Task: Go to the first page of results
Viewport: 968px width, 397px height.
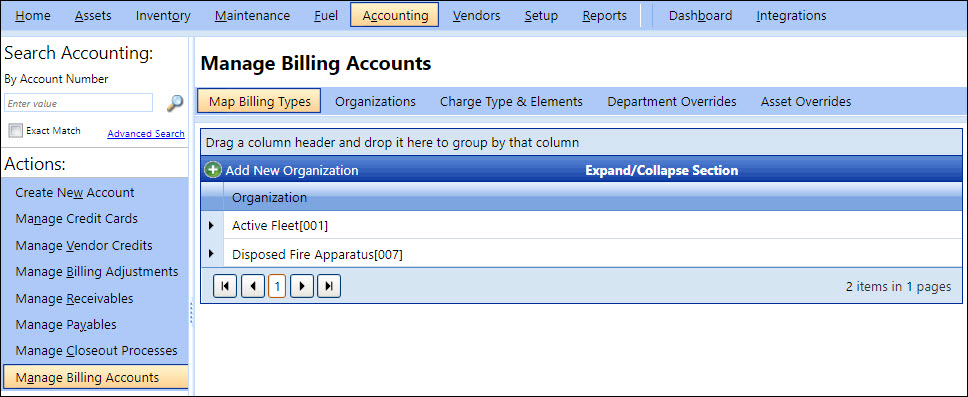Action: (225, 286)
